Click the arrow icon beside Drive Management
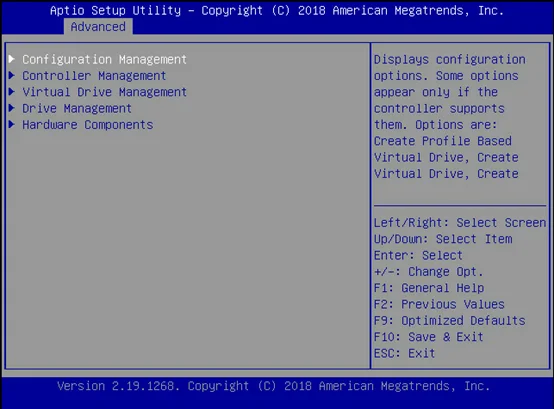The height and width of the screenshot is (409, 554). coord(12,108)
